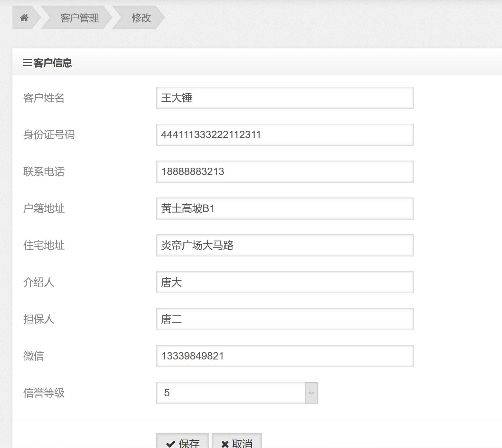The width and height of the screenshot is (502, 448).
Task: Click into the 联系电话 field
Action: coord(285,171)
